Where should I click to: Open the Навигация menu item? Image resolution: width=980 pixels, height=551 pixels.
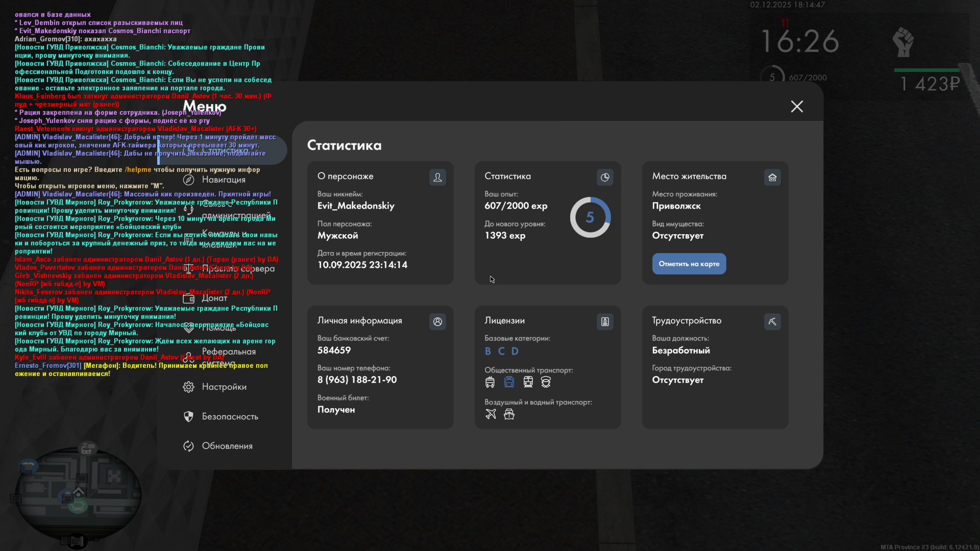[223, 180]
